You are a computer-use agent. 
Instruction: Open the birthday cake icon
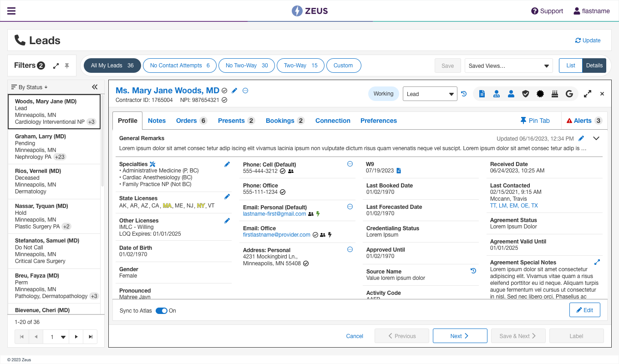554,94
